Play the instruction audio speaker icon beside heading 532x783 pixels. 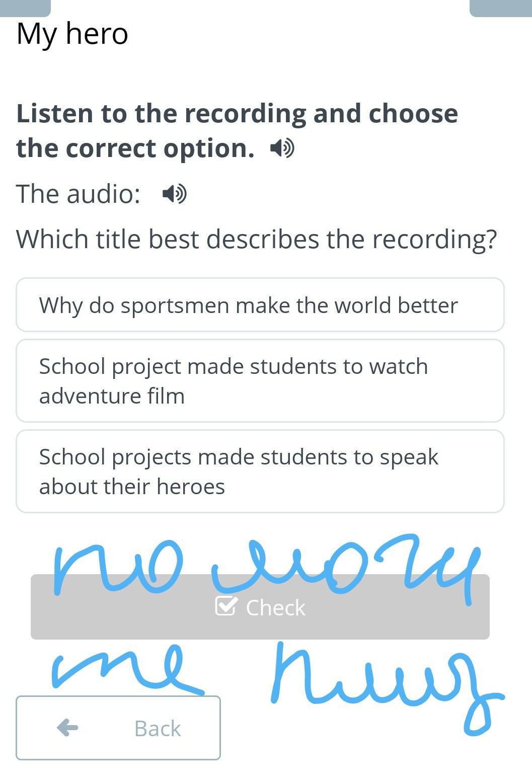(282, 148)
